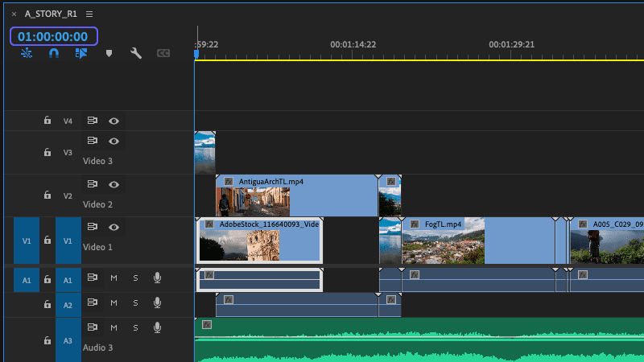Image resolution: width=644 pixels, height=362 pixels.
Task: Select selected A1 audio clip under AdobeStock
Action: [x=259, y=280]
